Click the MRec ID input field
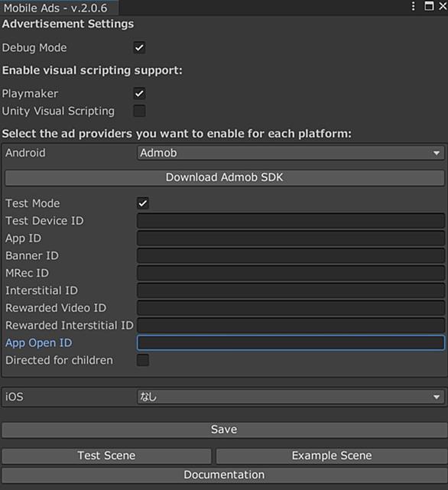The image size is (448, 490). click(291, 273)
